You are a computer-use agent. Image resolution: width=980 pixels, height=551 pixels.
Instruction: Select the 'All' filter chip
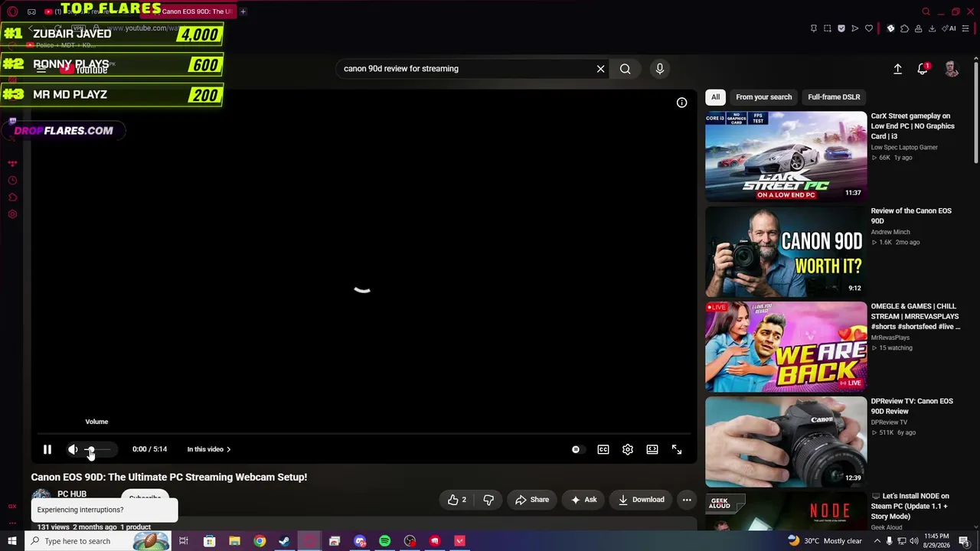coord(715,97)
